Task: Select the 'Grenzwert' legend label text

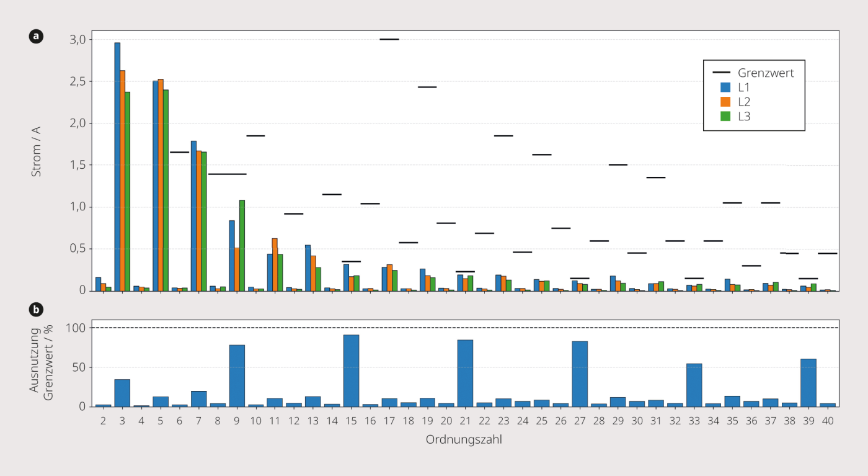Action: tap(766, 73)
